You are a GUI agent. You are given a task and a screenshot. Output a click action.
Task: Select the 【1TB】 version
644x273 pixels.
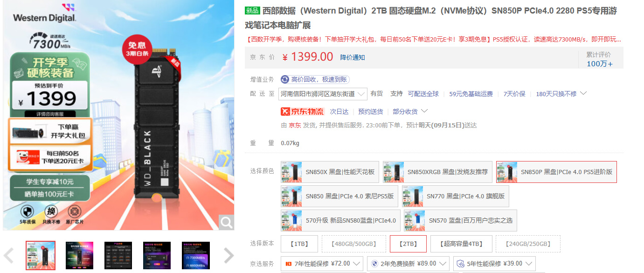pos(299,244)
